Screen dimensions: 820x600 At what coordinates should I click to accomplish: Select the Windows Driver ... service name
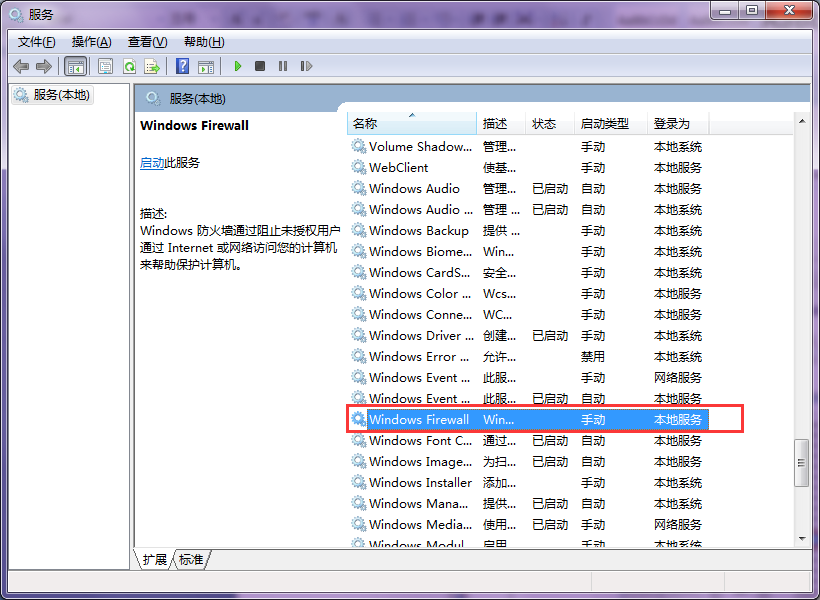click(x=421, y=335)
